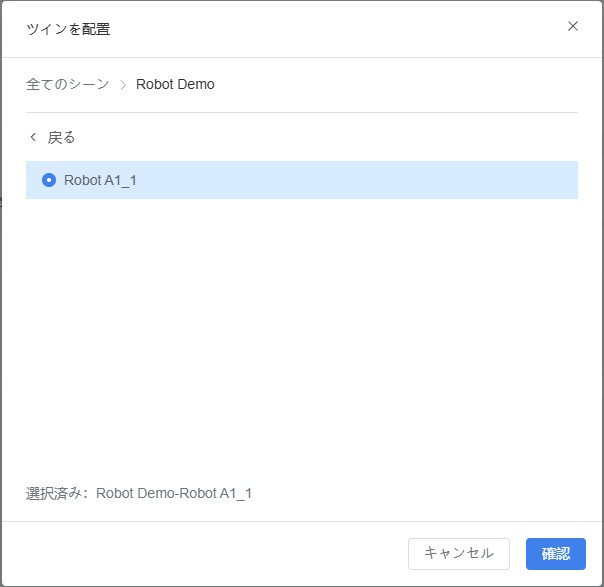Screen dimensions: 604x587
Task: Click the Robot Demo-Robot A1_1 selected value text
Action: tap(174, 493)
